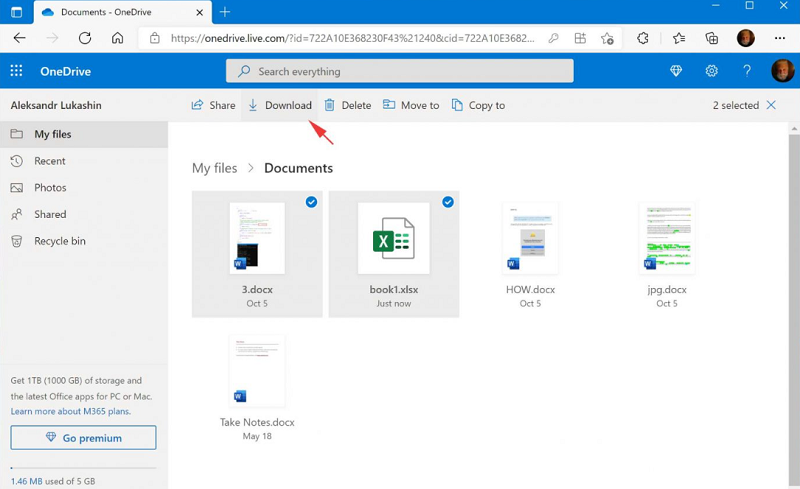Share the selected files
This screenshot has height=489, width=800.
click(213, 105)
